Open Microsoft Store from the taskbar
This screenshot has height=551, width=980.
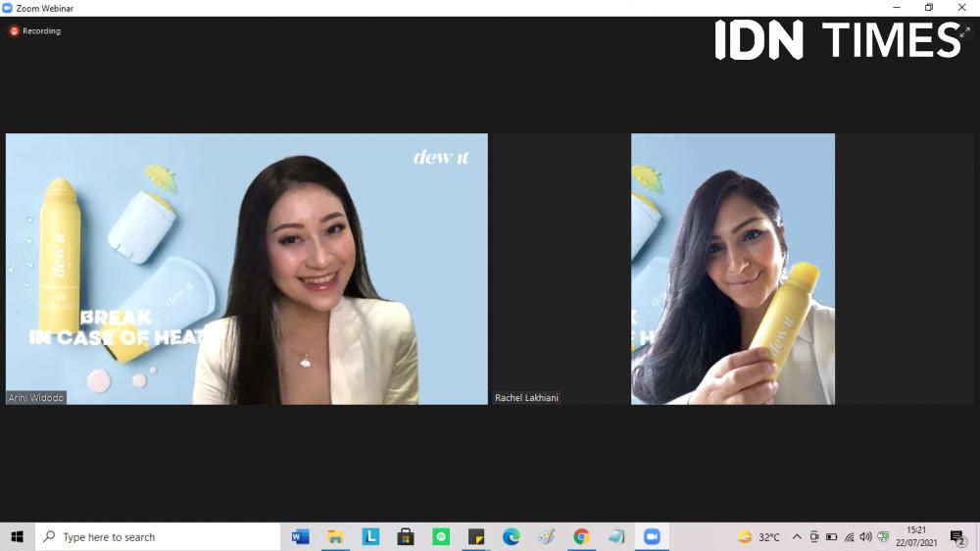[406, 536]
